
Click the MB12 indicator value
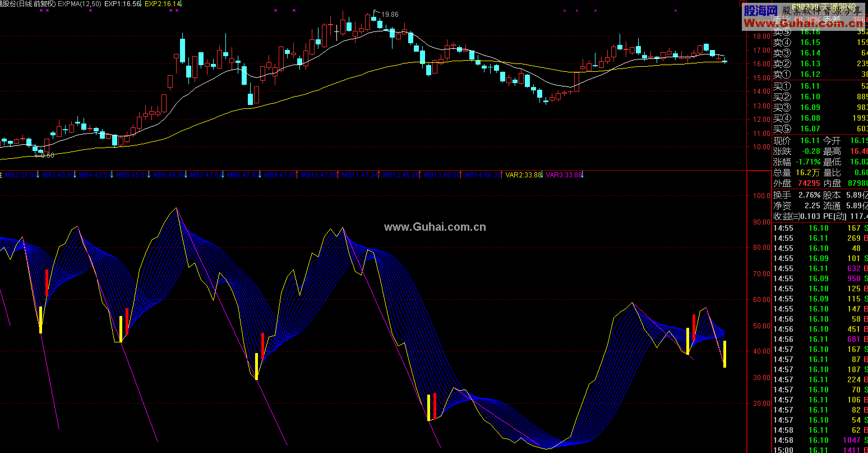(x=401, y=175)
